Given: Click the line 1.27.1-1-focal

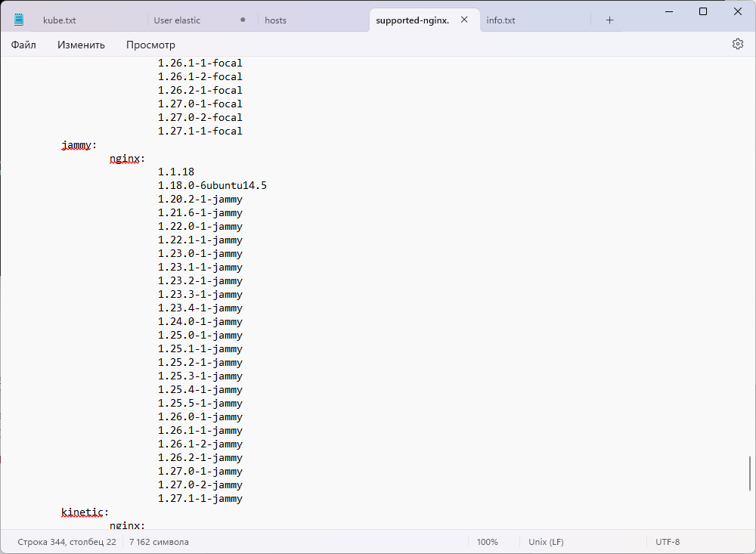Looking at the screenshot, I should 200,132.
